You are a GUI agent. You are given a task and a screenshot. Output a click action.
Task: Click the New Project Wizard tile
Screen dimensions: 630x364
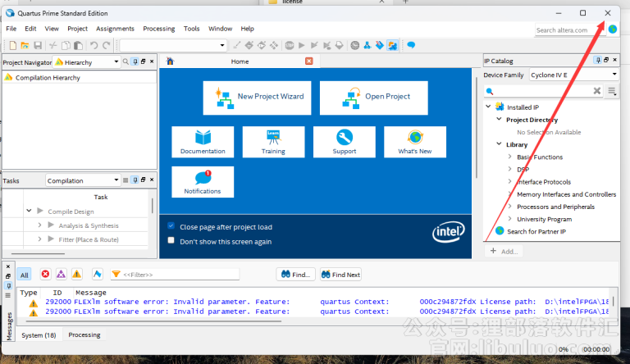259,97
